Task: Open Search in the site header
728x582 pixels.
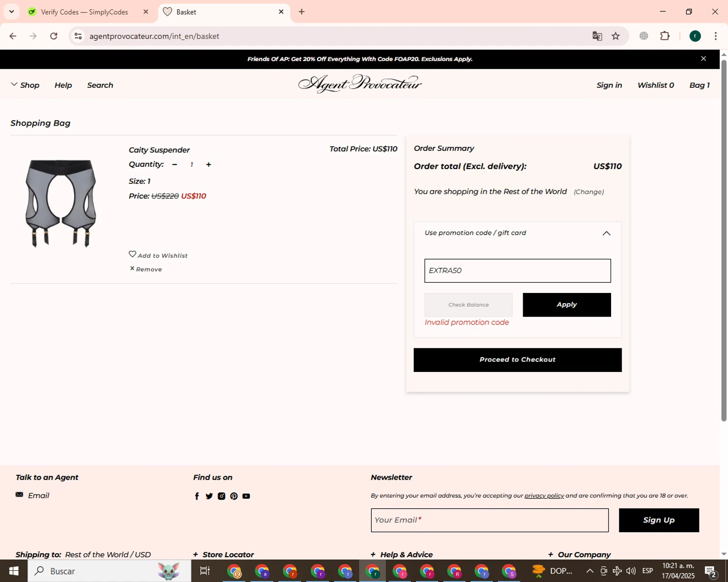Action: point(100,85)
